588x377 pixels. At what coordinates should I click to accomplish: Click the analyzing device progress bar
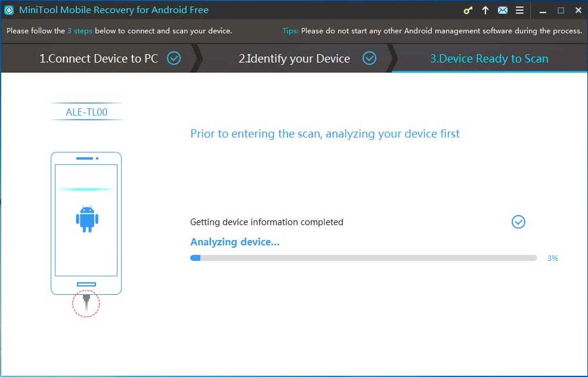(x=363, y=258)
